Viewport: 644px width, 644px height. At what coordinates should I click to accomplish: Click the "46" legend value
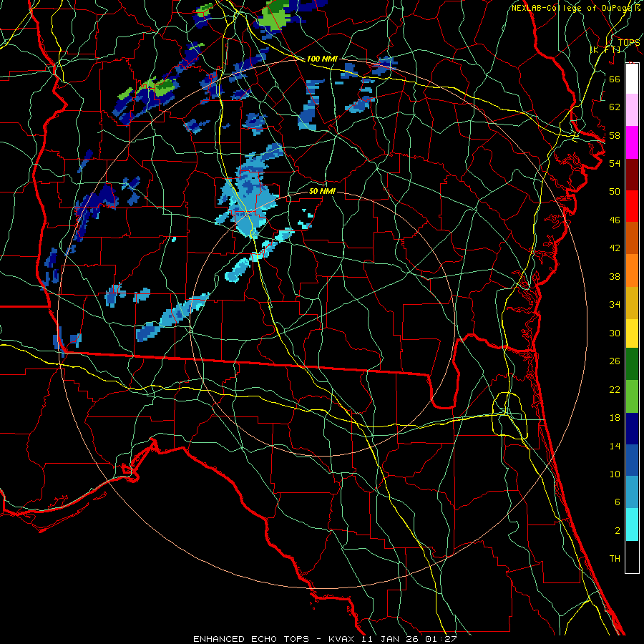[x=615, y=220]
